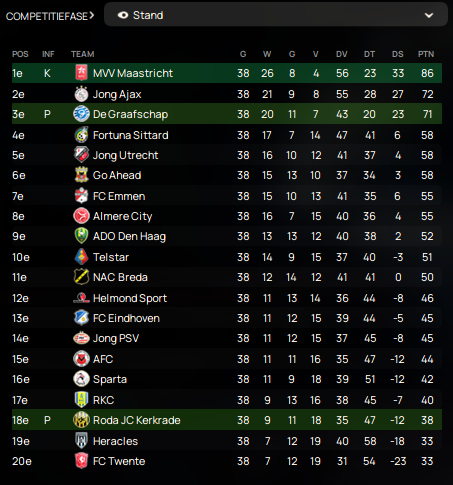Expand dropdown with the chevron arrow
This screenshot has height=485, width=453.
429,15
